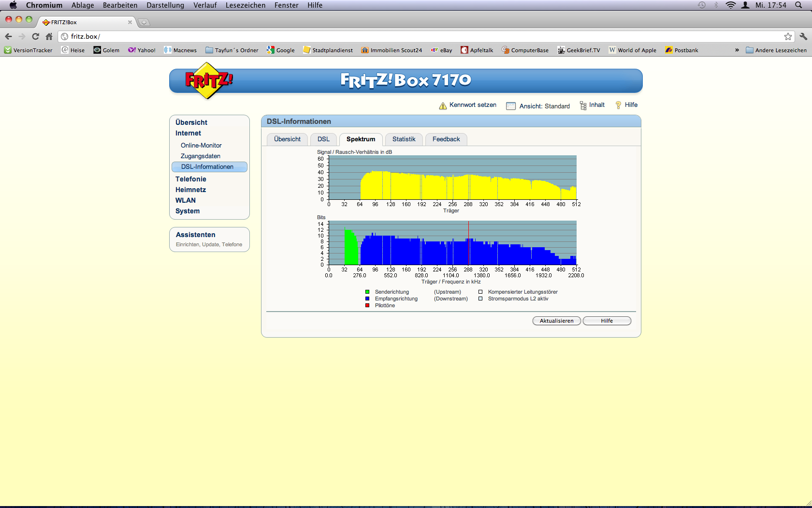Open the Postbank bookmark
The image size is (812, 508).
coord(682,50)
